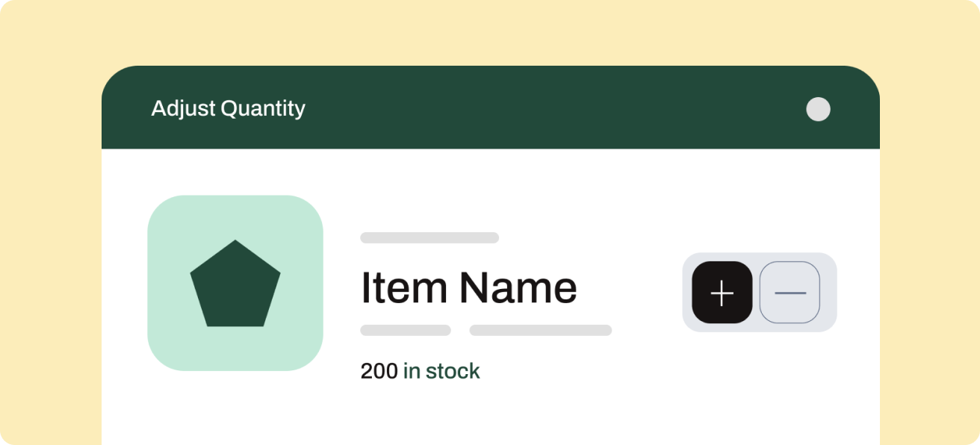This screenshot has width=980, height=445.
Task: Click the longer gray bar below Item Name
Action: click(541, 330)
